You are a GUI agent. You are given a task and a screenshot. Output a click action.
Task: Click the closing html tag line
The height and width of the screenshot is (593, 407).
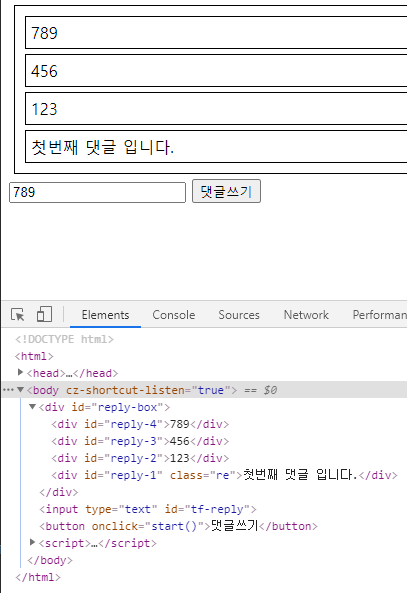pyautogui.click(x=37, y=577)
